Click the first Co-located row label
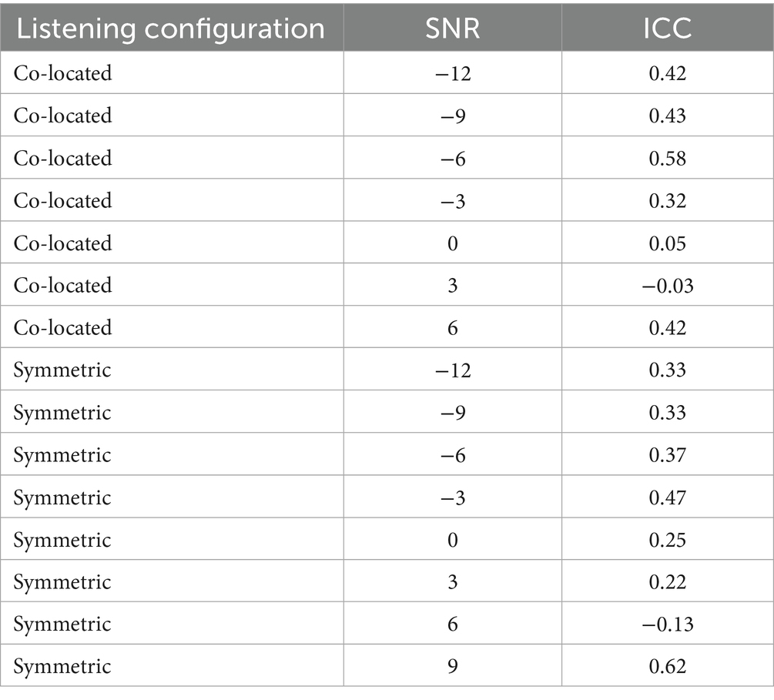This screenshot has height=700, width=774. click(x=62, y=74)
